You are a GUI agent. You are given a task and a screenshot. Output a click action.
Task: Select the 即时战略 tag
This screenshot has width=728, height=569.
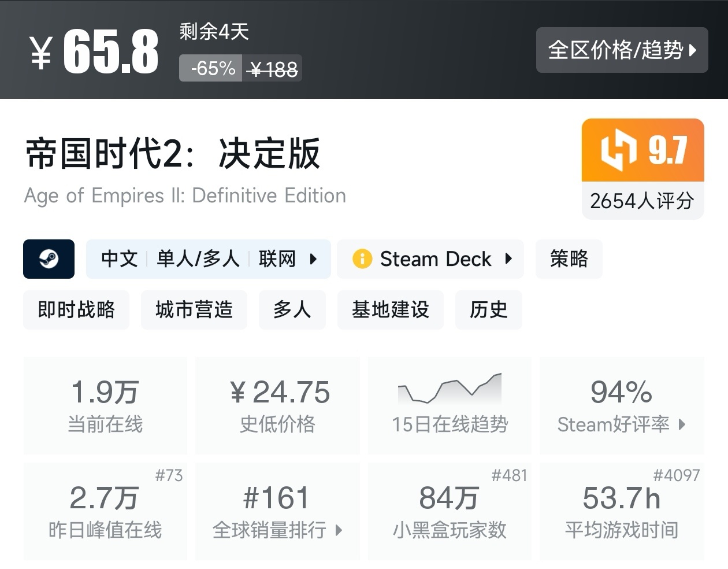click(x=76, y=310)
